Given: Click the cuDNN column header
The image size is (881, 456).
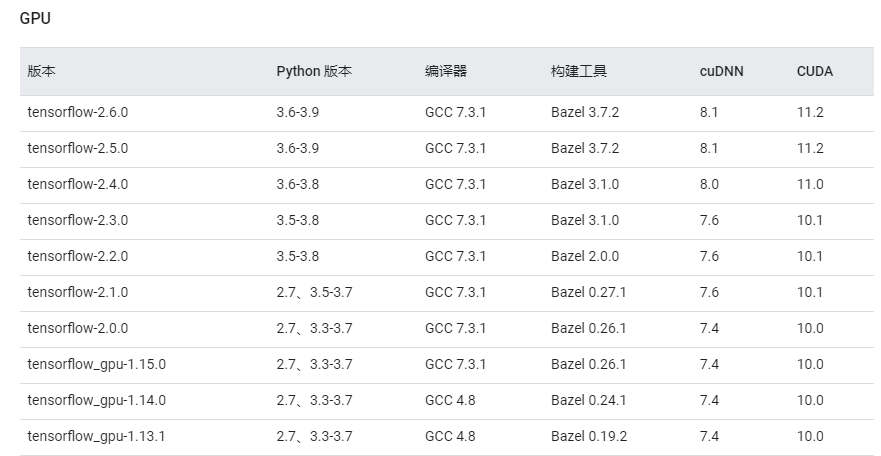Looking at the screenshot, I should coord(721,72).
